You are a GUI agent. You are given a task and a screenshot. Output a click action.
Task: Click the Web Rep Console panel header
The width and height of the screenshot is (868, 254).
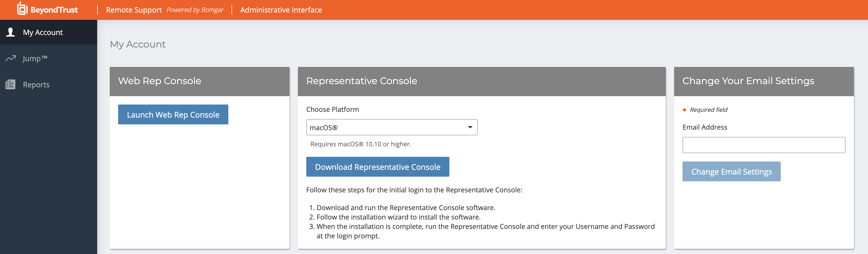point(160,81)
